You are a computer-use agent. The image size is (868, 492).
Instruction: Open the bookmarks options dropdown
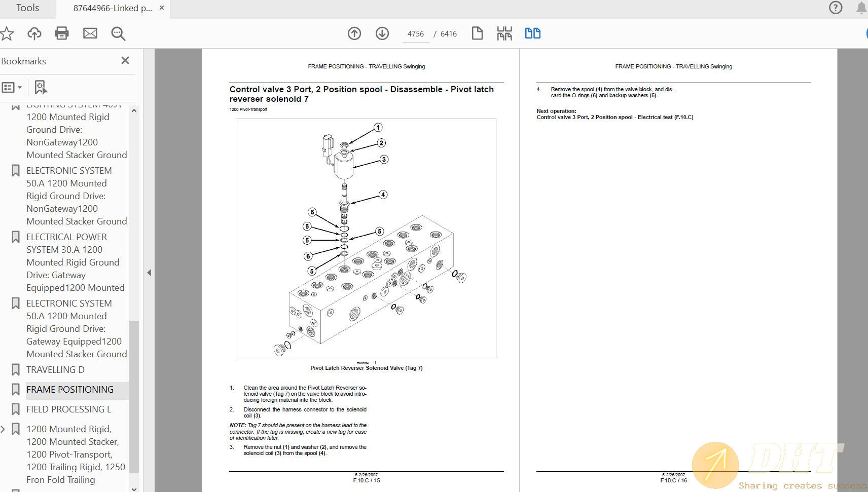(x=12, y=87)
